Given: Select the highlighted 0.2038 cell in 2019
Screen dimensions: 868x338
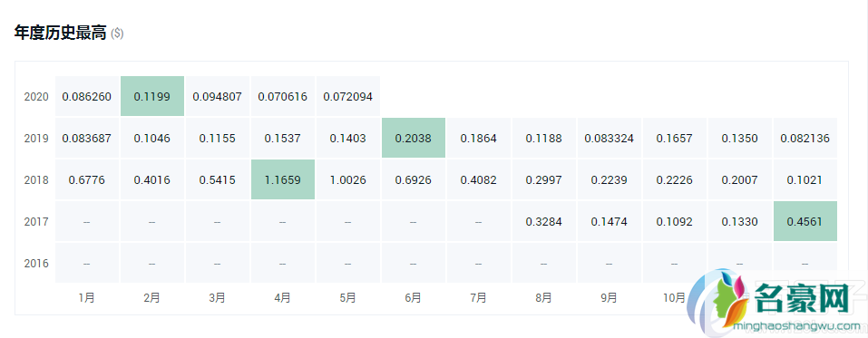Looking at the screenshot, I should 413,138.
